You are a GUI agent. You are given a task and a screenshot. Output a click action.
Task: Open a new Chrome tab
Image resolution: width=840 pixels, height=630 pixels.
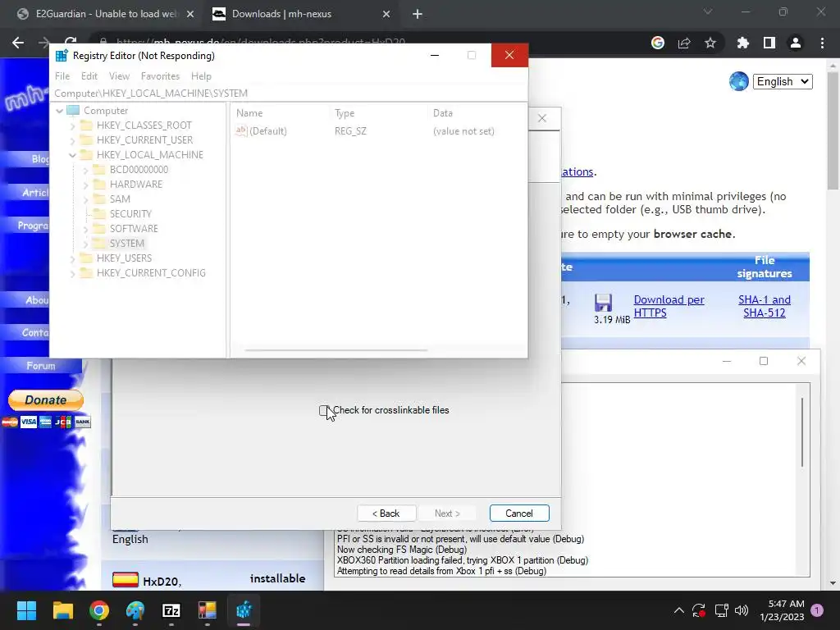point(418,14)
